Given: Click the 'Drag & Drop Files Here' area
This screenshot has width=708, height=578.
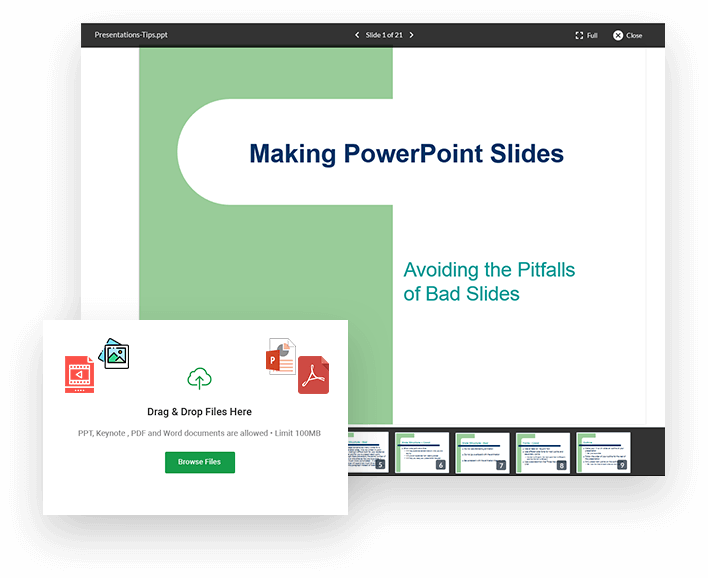Looking at the screenshot, I should [x=199, y=412].
